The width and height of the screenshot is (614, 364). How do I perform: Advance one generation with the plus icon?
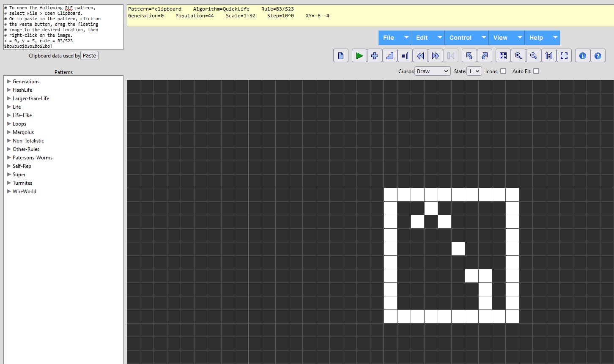tap(374, 56)
